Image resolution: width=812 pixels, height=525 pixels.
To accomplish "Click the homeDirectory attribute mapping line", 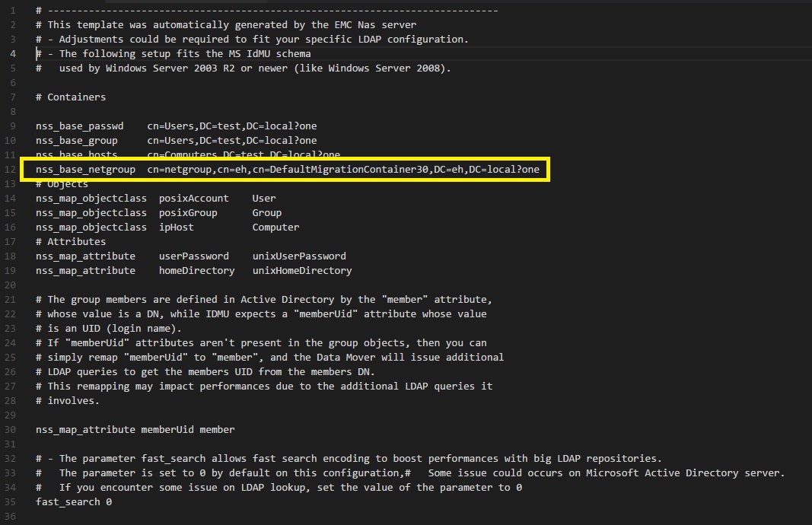I will tap(195, 270).
